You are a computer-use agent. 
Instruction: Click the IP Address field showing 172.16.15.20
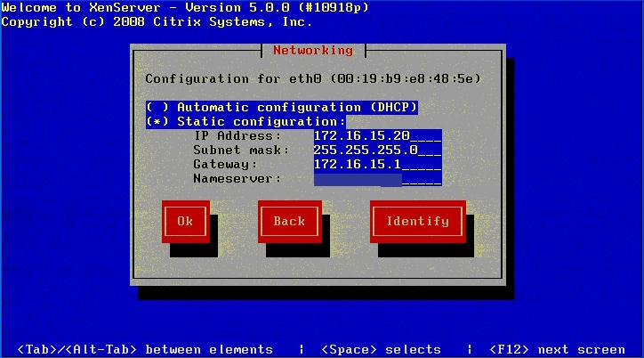377,135
